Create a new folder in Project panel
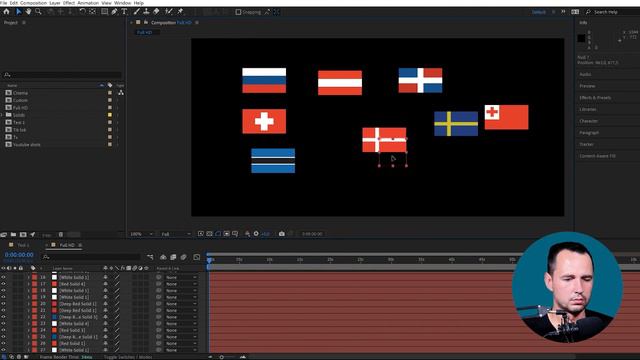Screen dimensions: 640x360 (x=13, y=235)
